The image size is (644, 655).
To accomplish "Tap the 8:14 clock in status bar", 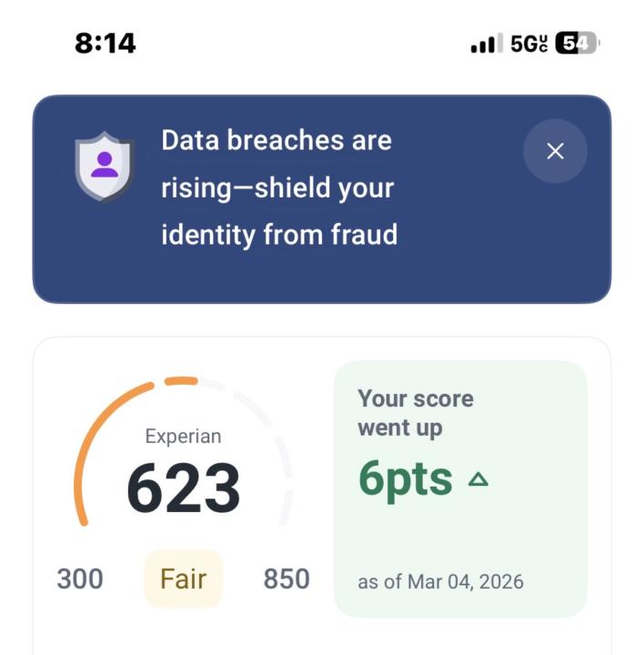I will coord(105,44).
